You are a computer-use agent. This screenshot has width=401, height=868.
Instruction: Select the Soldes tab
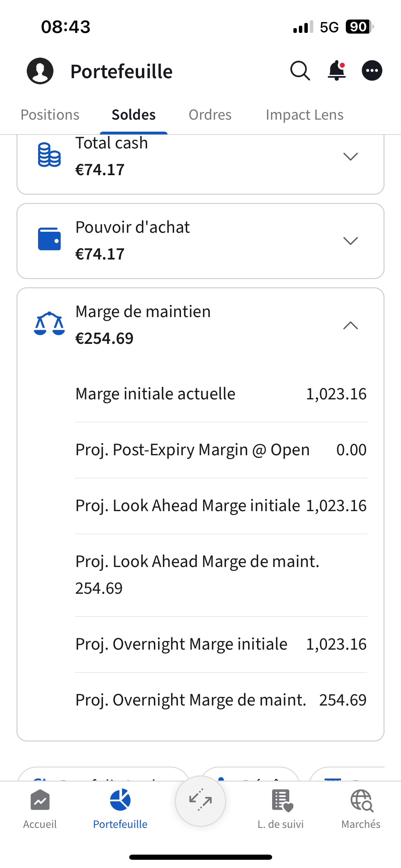click(134, 115)
